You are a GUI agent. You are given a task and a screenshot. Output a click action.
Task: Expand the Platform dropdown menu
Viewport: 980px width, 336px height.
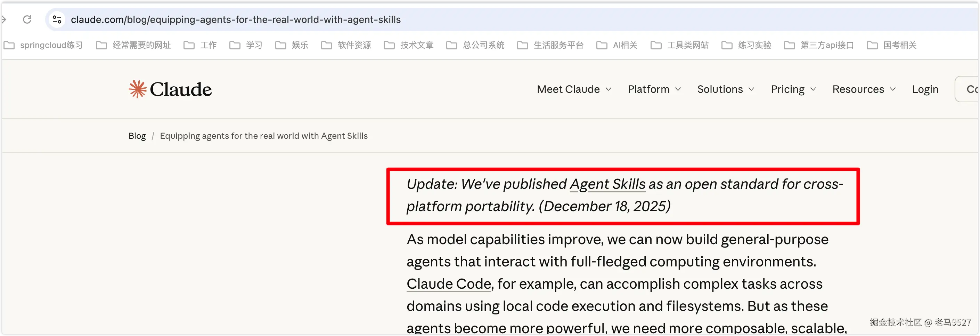654,89
